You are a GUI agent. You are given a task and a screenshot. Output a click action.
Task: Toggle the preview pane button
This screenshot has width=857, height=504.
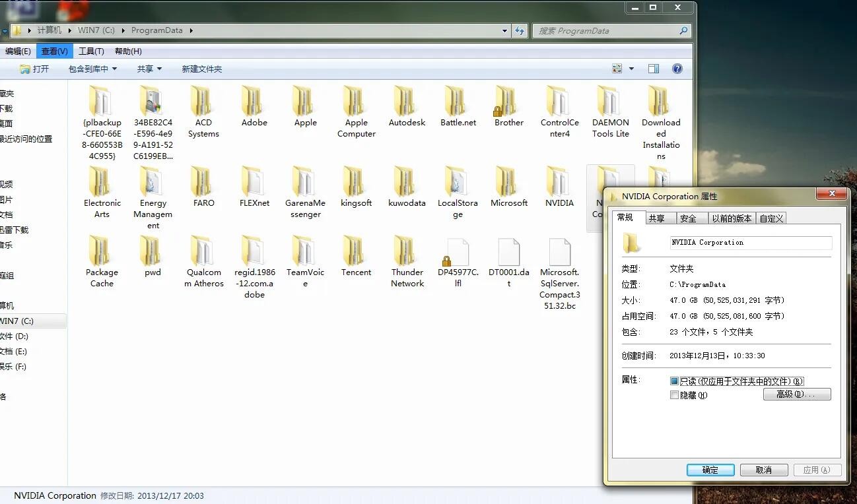[653, 69]
